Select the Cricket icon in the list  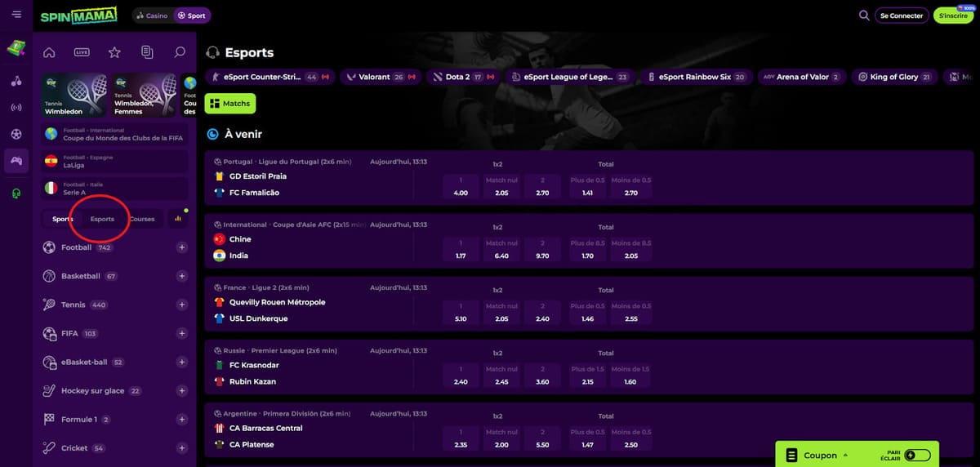(48, 448)
